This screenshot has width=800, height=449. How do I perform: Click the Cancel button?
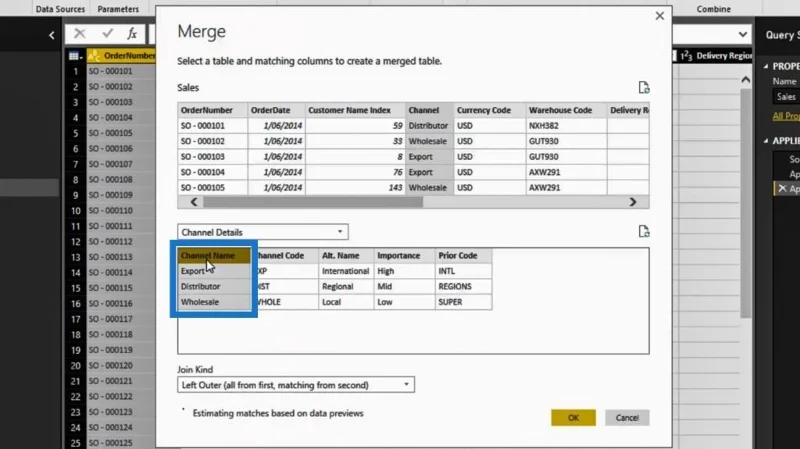pyautogui.click(x=627, y=417)
